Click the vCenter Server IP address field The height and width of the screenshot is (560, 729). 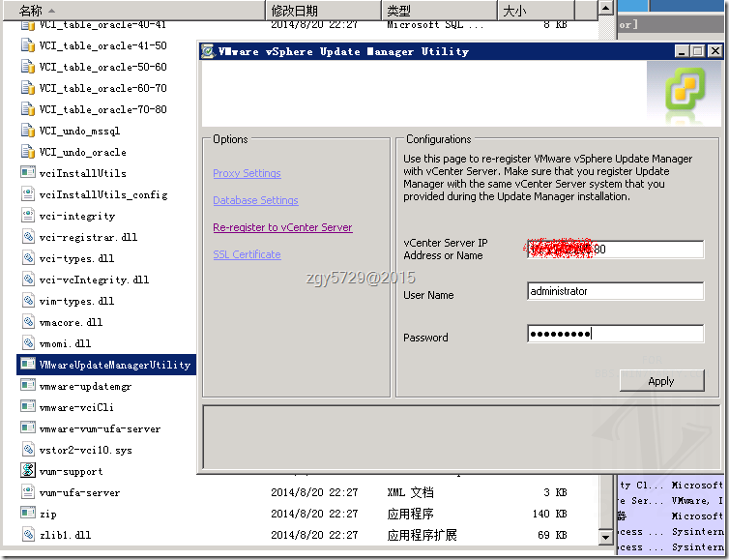click(616, 250)
